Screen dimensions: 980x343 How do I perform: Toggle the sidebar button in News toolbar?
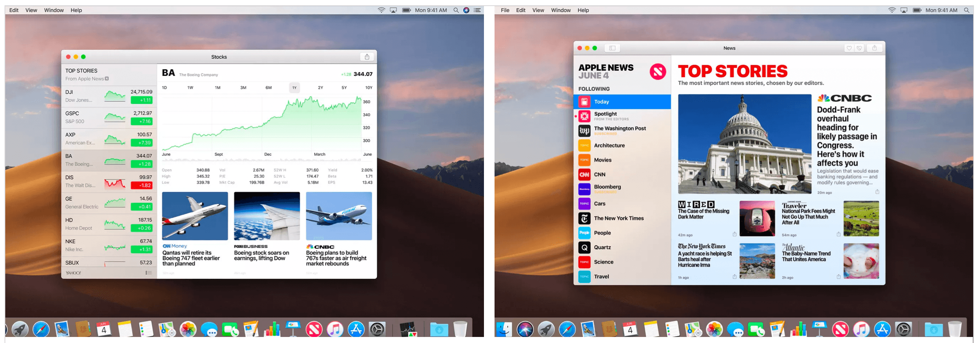click(612, 48)
